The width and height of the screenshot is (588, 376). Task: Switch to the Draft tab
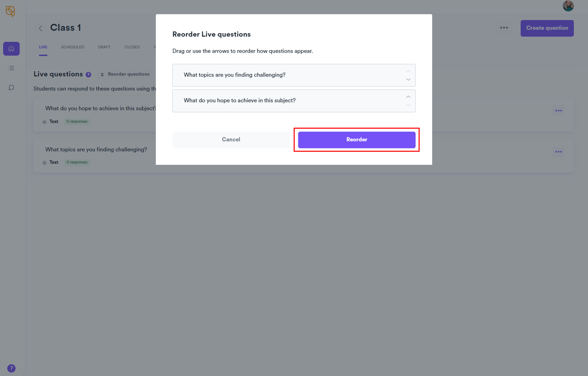(104, 47)
